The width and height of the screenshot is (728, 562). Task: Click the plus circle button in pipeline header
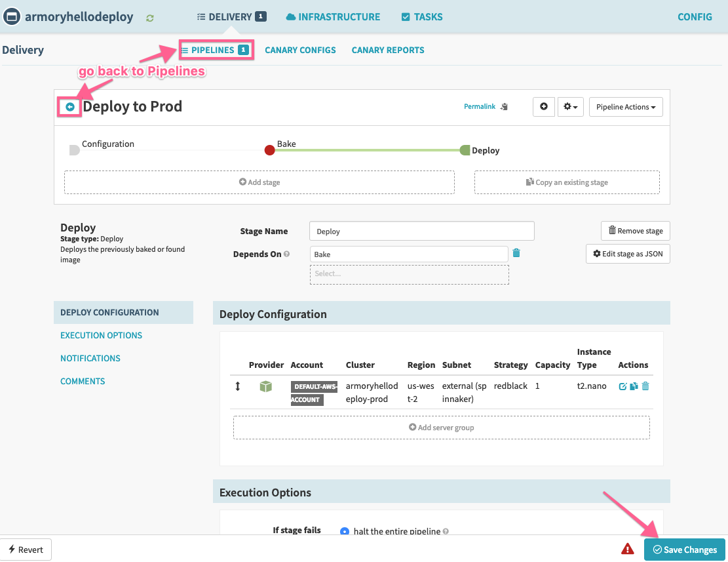tap(543, 107)
